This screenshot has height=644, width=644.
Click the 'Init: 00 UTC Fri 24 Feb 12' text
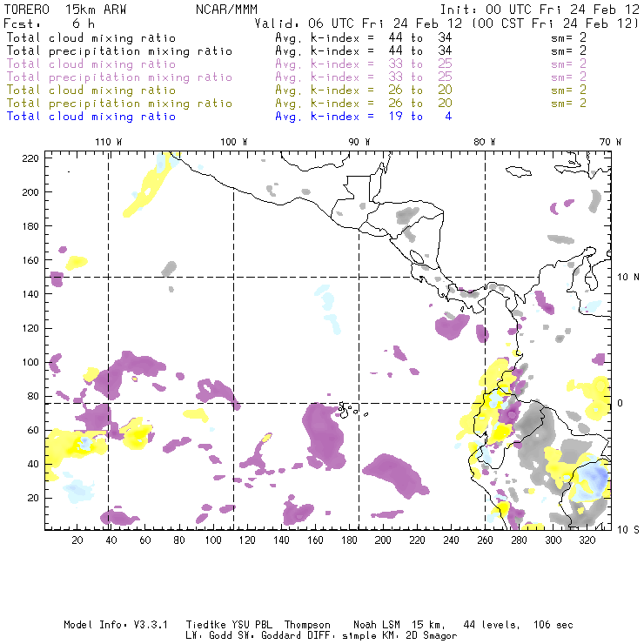click(x=540, y=10)
